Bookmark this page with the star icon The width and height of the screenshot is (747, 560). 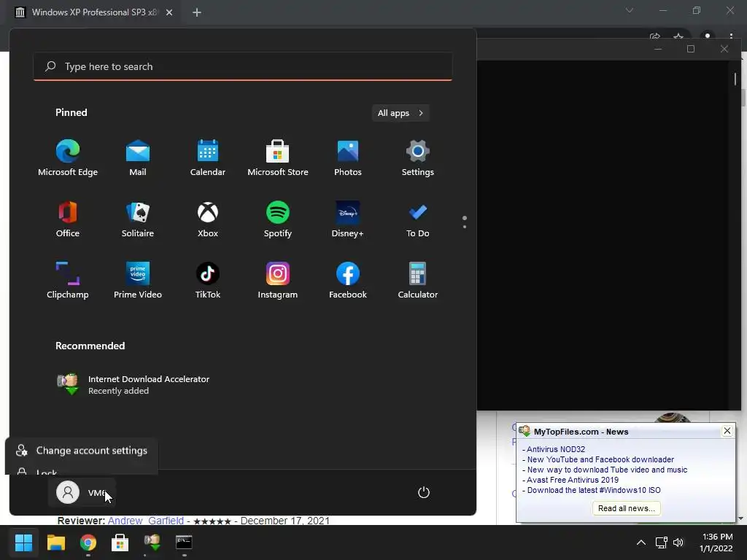(x=678, y=36)
